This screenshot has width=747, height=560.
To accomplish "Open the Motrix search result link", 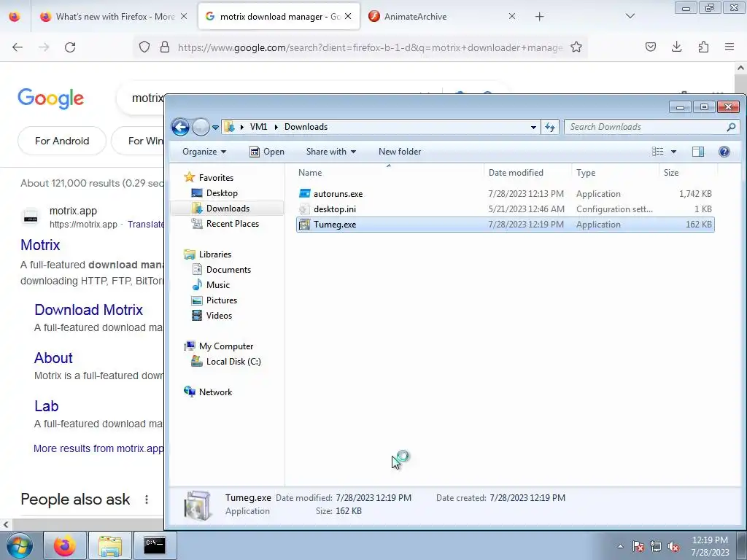I will 41,245.
